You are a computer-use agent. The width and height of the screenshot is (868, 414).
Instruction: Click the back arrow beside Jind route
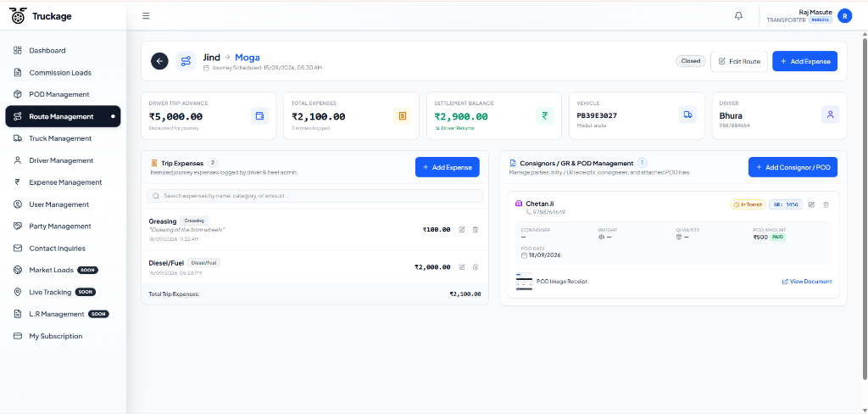click(159, 61)
